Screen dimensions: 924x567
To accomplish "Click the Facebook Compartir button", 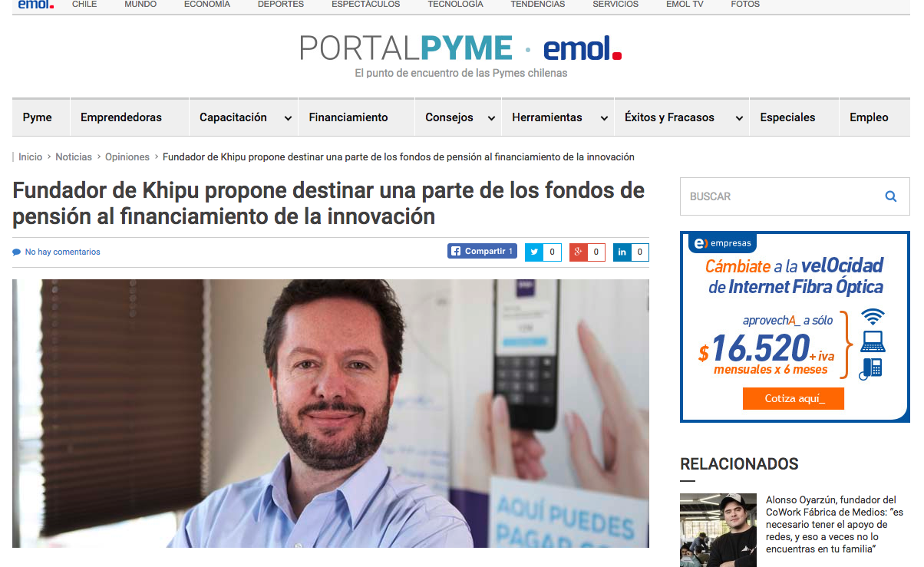I will 482,251.
